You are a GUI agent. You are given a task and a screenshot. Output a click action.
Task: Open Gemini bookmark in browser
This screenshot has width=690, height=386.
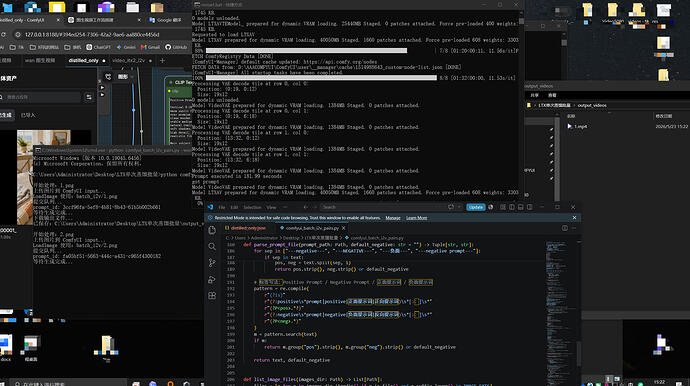coord(126,47)
